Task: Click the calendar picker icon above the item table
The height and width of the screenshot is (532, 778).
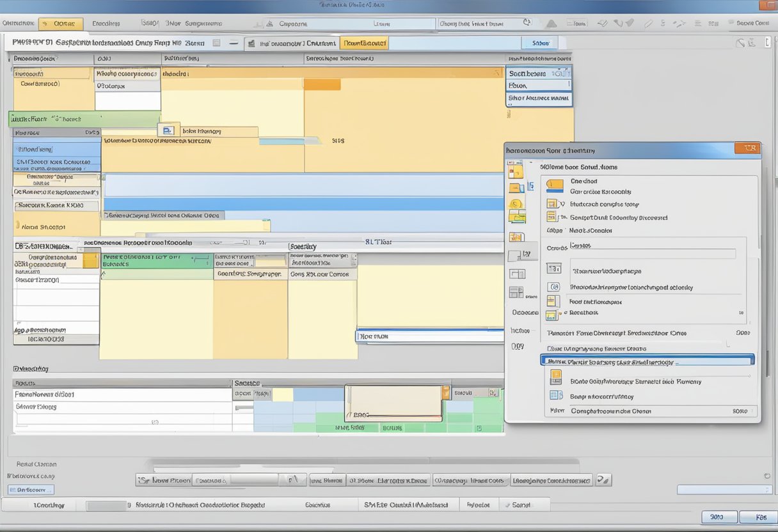Action: click(x=168, y=130)
